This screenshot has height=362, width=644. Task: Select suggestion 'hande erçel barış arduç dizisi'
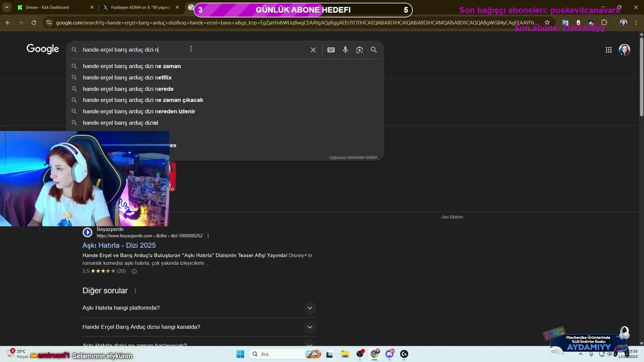pyautogui.click(x=225, y=123)
